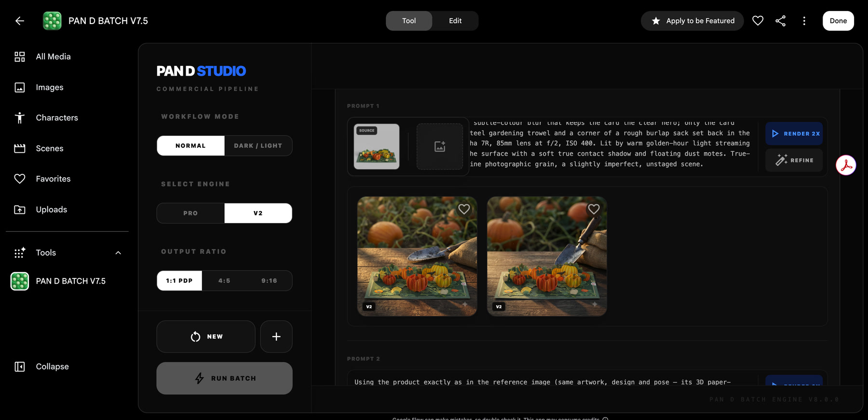Choose 1:1 PDP output ratio
The height and width of the screenshot is (420, 868).
[x=179, y=280]
